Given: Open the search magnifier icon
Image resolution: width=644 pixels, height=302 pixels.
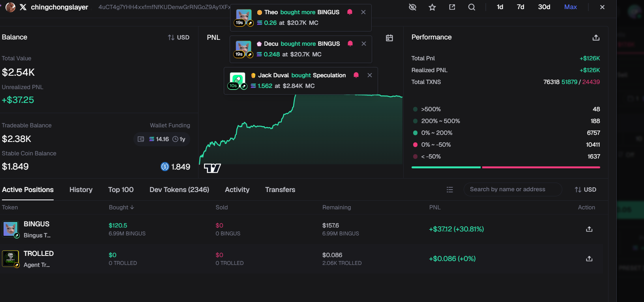Looking at the screenshot, I should point(472,7).
